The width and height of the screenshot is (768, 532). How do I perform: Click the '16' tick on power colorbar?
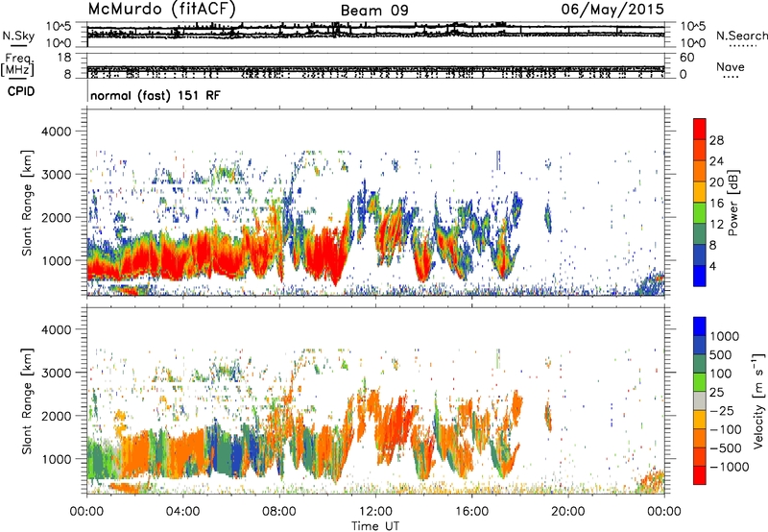point(716,203)
